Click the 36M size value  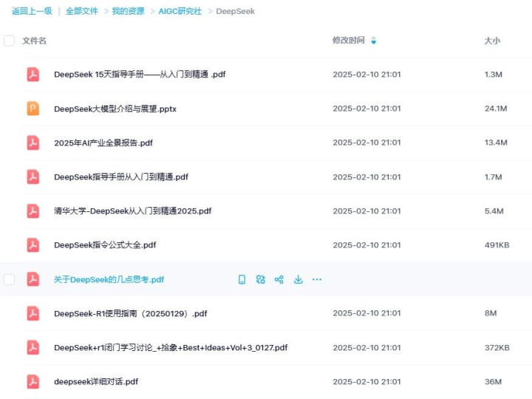[x=493, y=382]
